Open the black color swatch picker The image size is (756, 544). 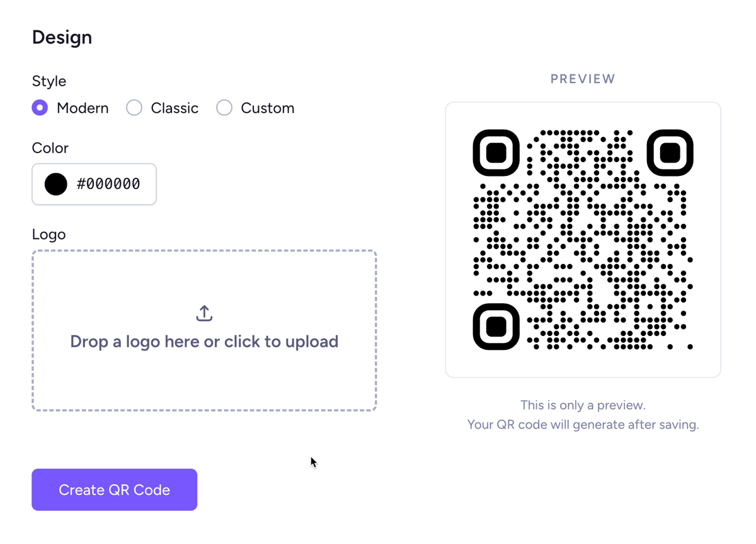tap(55, 184)
